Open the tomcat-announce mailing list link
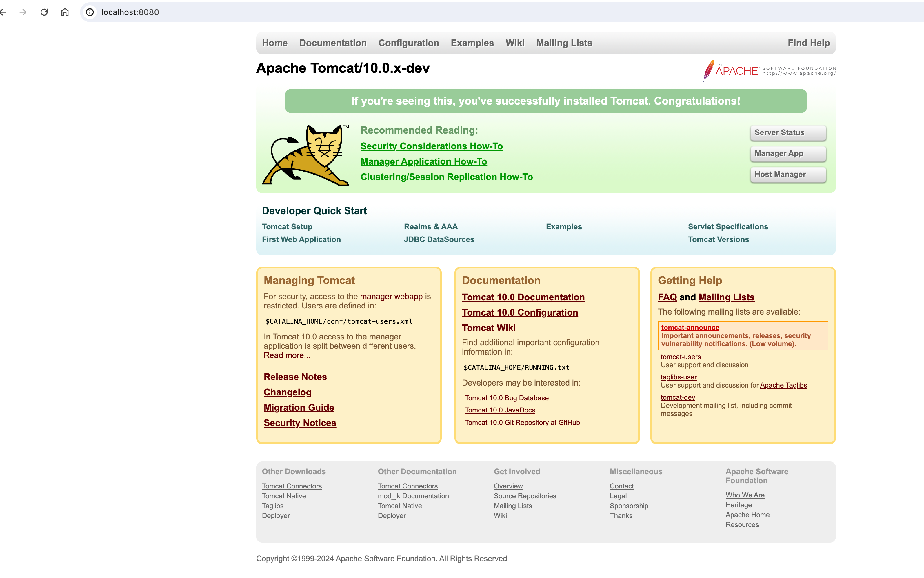 tap(690, 328)
